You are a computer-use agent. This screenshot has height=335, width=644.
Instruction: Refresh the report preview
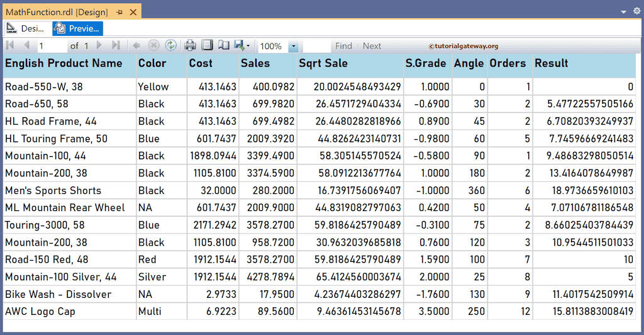[x=171, y=45]
